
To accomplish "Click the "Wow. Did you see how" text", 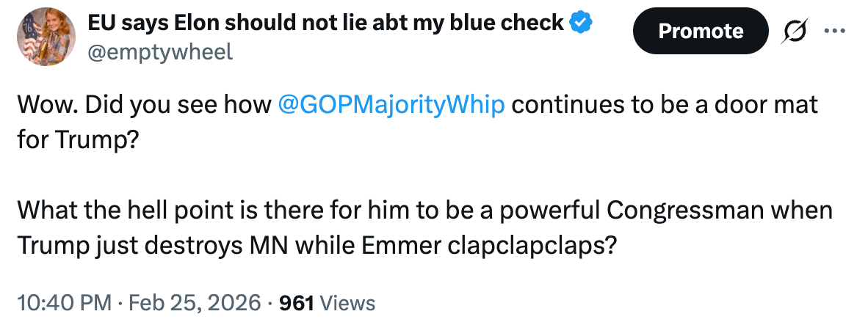I will tap(144, 105).
